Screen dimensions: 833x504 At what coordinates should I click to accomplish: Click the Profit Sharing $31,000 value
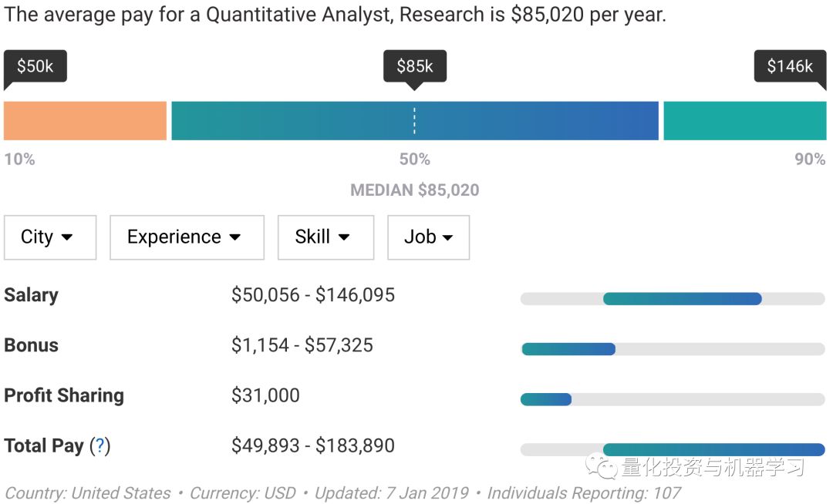[265, 395]
